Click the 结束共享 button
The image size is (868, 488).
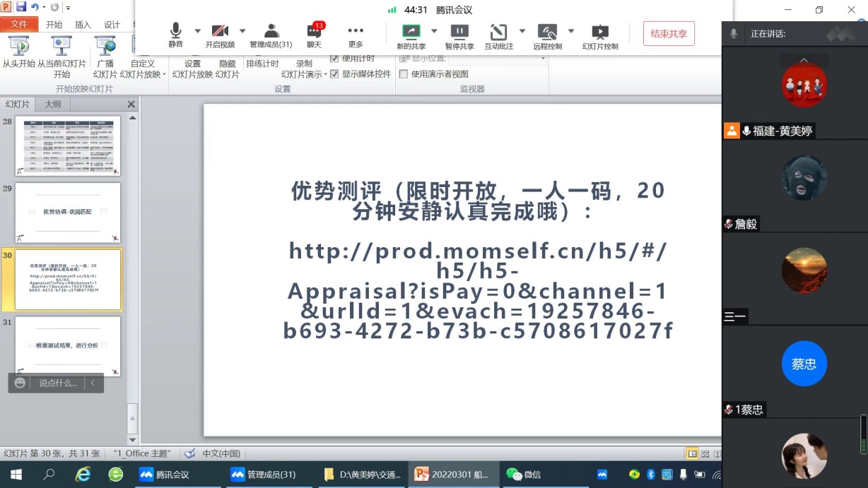(x=669, y=34)
